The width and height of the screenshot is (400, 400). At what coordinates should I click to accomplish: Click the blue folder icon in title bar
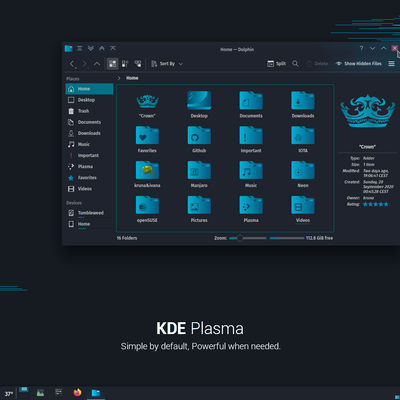(x=69, y=48)
